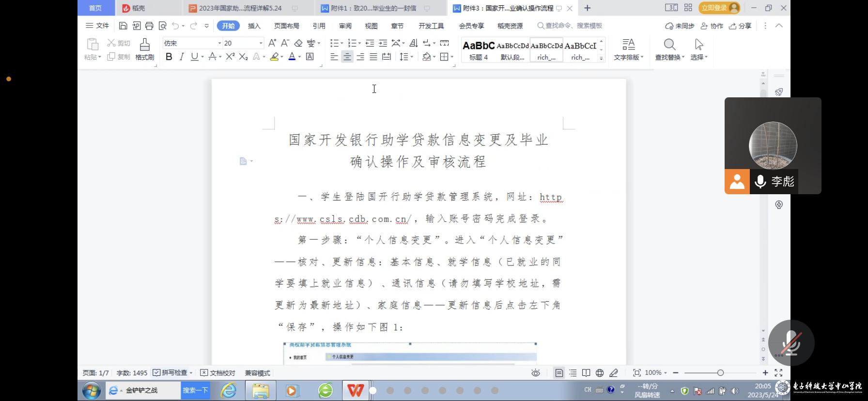
Task: Expand the styles gallery more arrow
Action: click(x=601, y=58)
